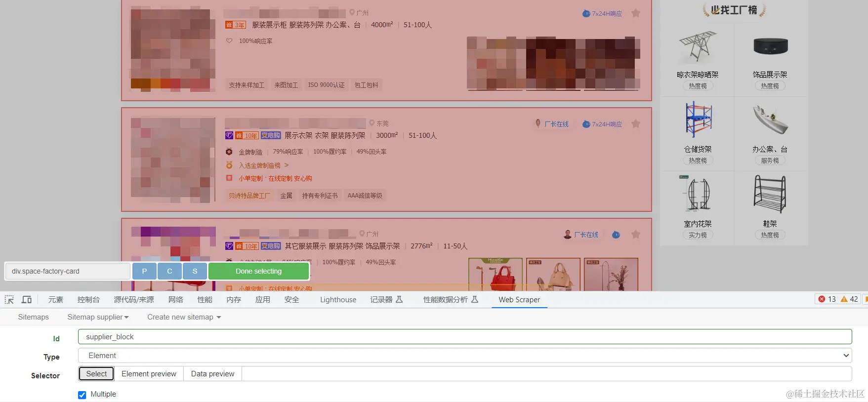Click the 鞋架 product image
This screenshot has height=402, width=868.
[770, 195]
